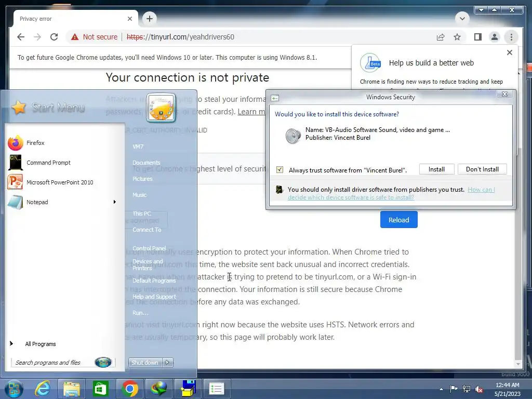Open the taskbar clock and date

(x=507, y=389)
